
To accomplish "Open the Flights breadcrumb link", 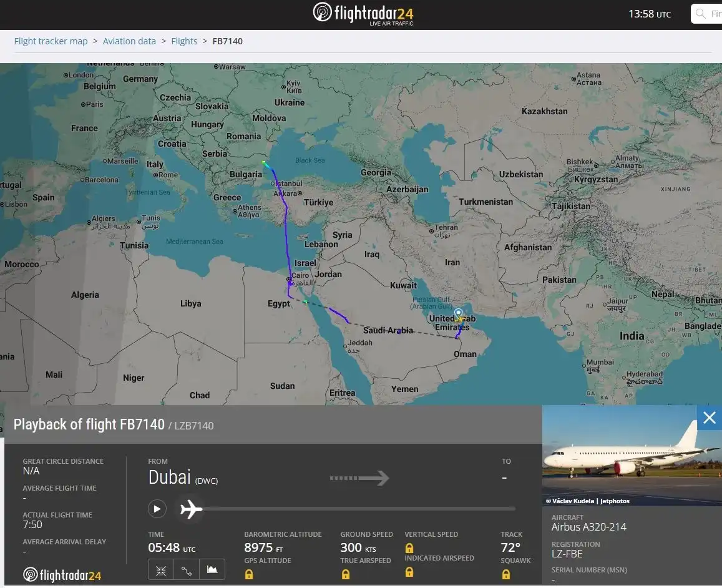I will [x=184, y=41].
